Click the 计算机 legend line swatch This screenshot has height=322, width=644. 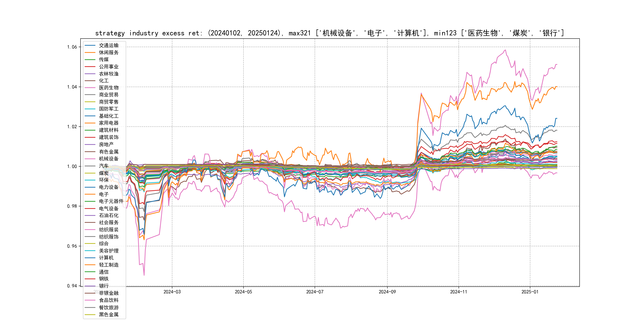(90, 258)
